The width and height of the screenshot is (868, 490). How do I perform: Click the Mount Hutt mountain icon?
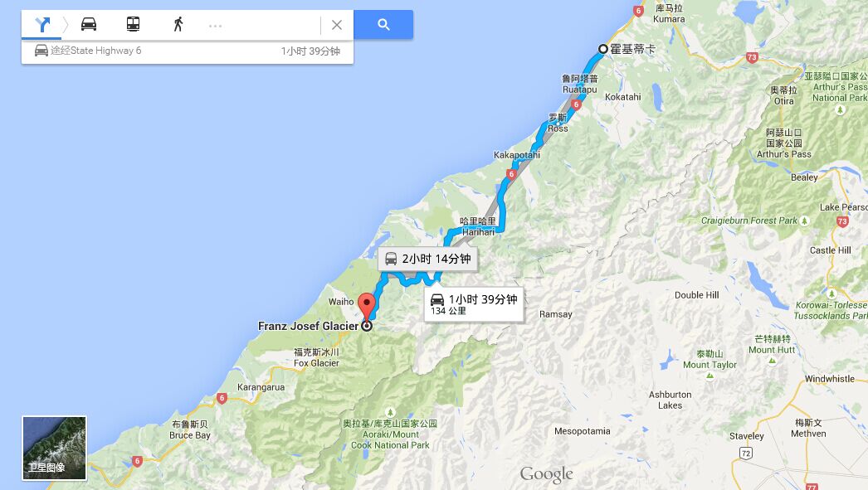pos(773,361)
